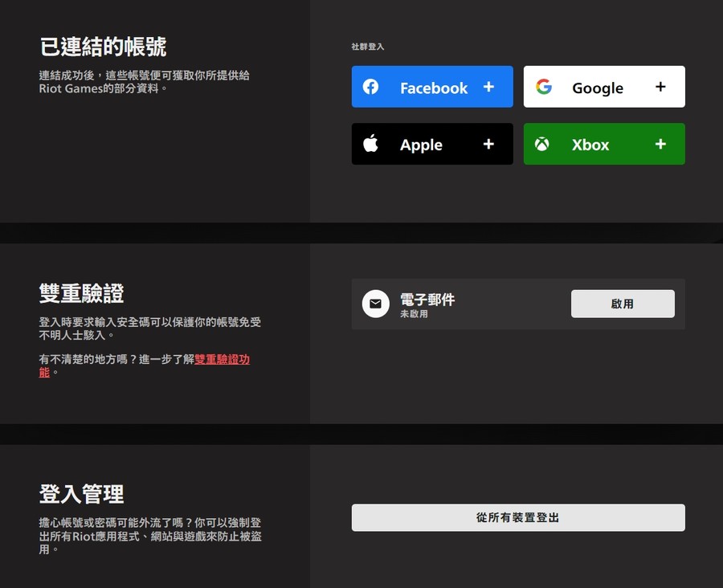Click the email envelope icon
The width and height of the screenshot is (723, 588).
click(376, 304)
